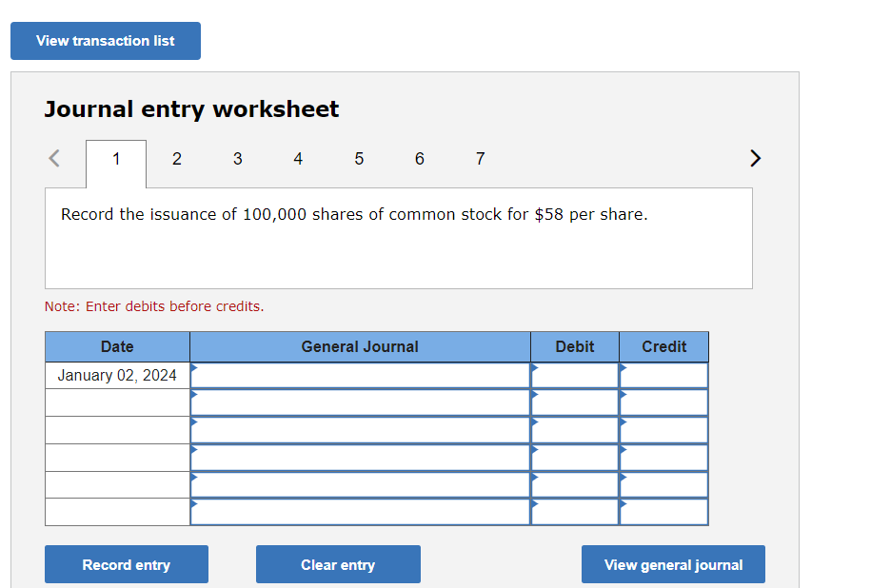Screen dimensions: 871x588
Task: Select transaction tab 4
Action: click(x=298, y=159)
